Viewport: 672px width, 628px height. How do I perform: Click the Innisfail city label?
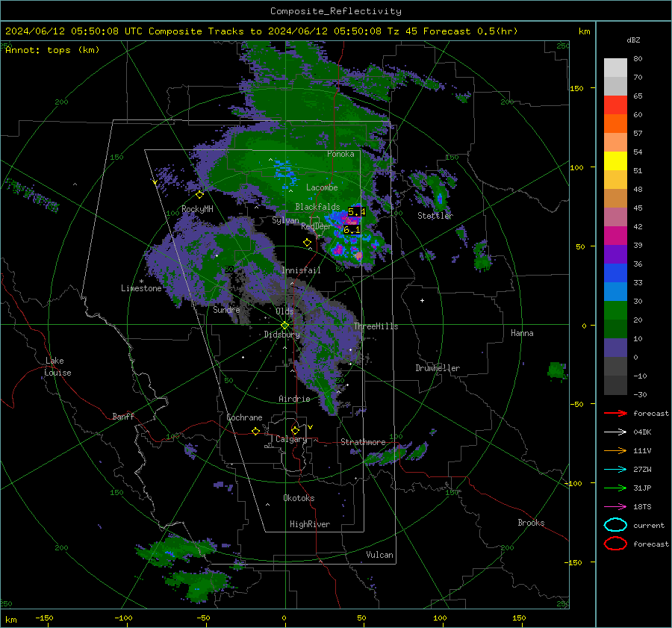click(301, 270)
